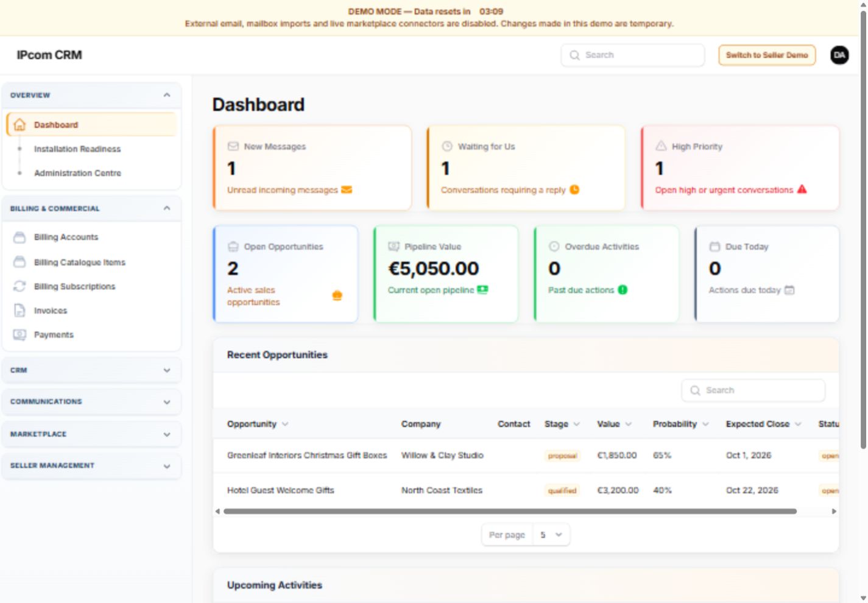Sort by the Value column header
Viewport: 868px width, 603px height.
(x=614, y=424)
